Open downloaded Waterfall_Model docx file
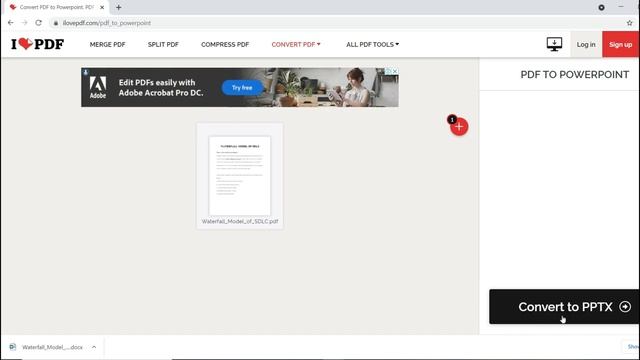Screen dimensions: 640x360 [x=52, y=347]
